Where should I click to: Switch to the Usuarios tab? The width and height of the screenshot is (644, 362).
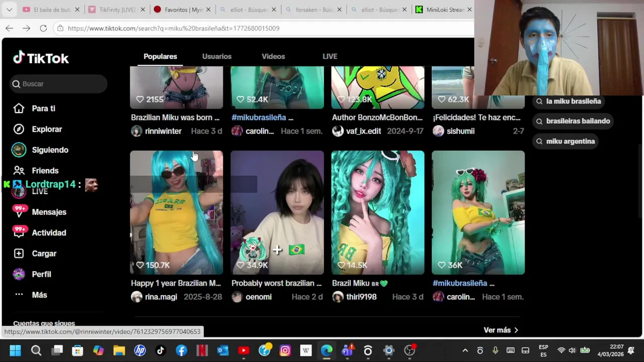[x=217, y=56]
